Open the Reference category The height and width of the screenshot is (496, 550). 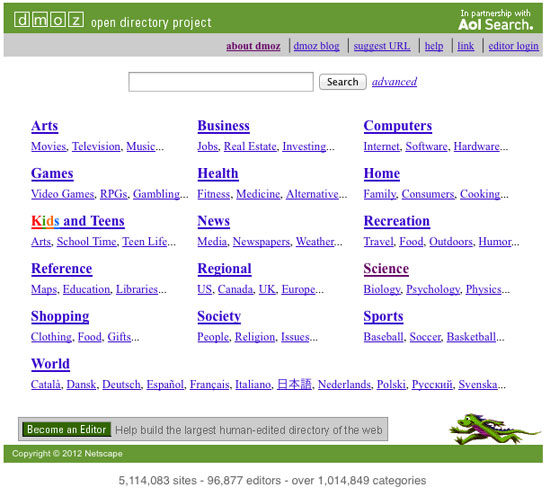coord(62,269)
